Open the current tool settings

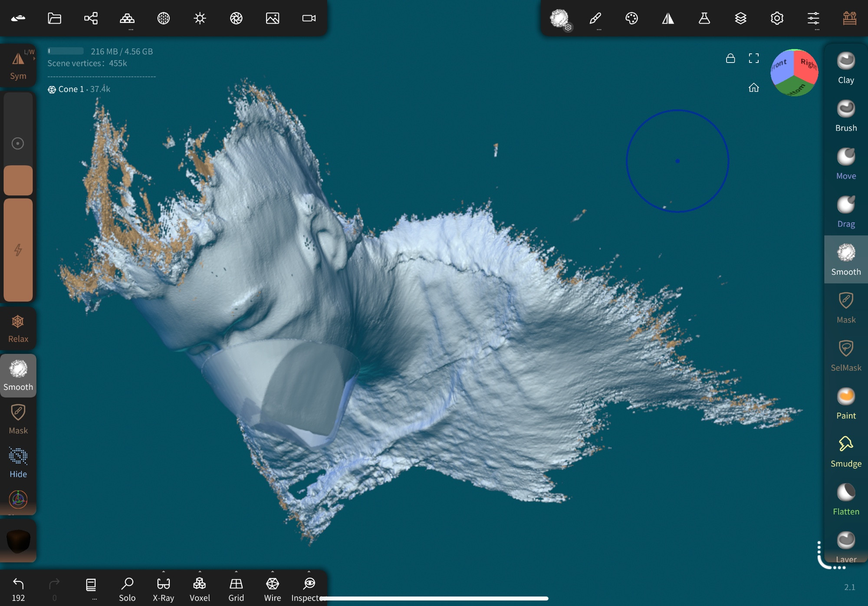click(x=560, y=19)
